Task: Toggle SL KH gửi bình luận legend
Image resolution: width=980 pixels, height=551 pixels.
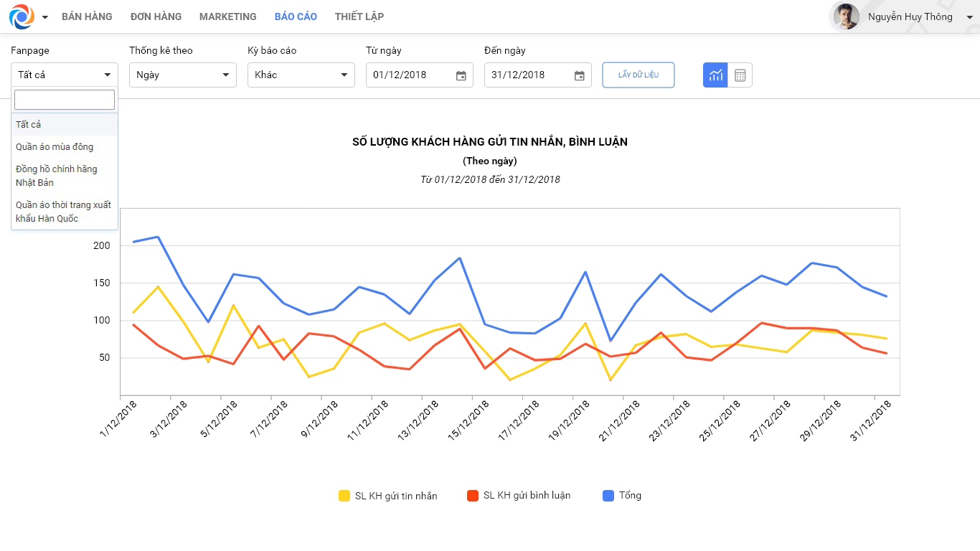Action: pos(518,496)
